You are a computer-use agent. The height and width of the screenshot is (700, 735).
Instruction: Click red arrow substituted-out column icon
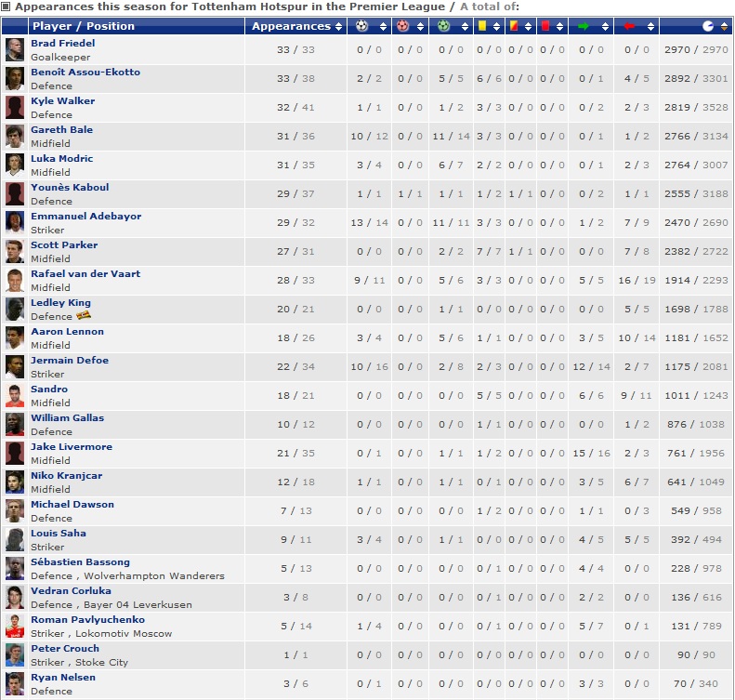[630, 26]
